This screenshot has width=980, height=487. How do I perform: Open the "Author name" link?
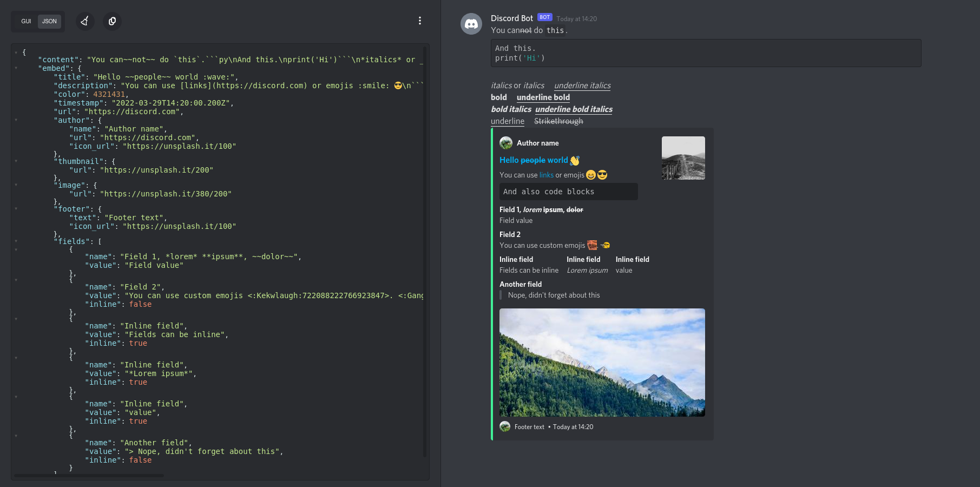point(538,143)
